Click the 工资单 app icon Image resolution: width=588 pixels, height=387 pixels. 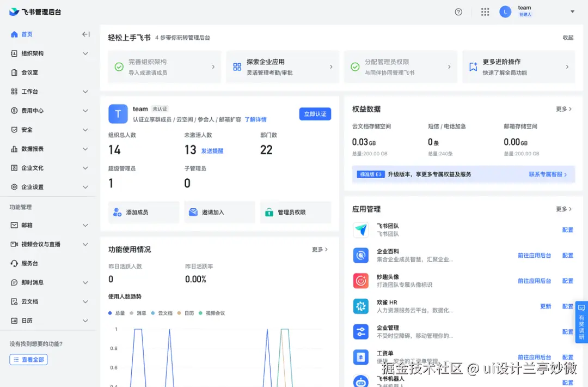361,357
